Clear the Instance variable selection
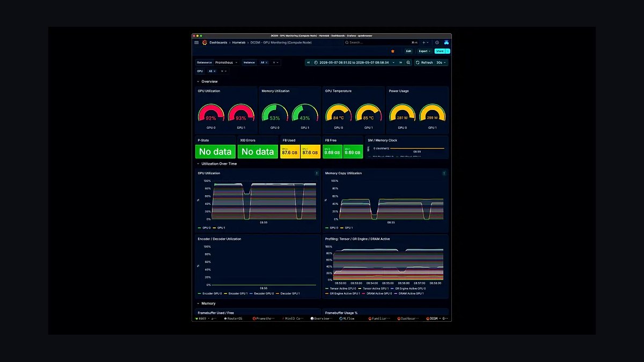The width and height of the screenshot is (644, 362). click(x=274, y=62)
